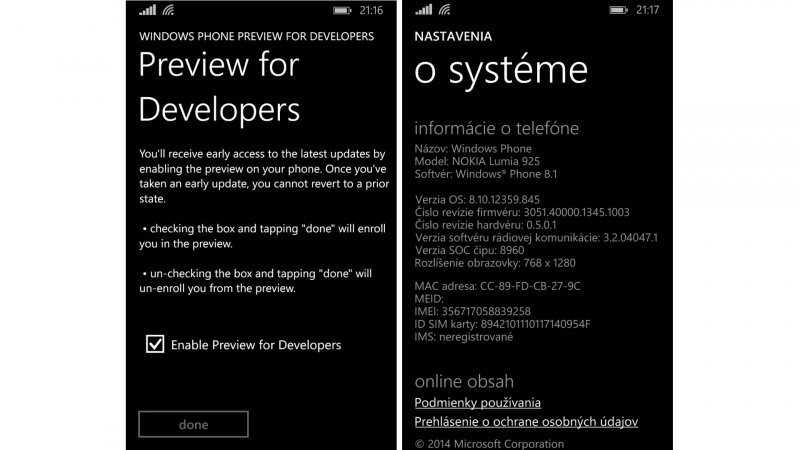
Task: Open the Podmienky používania link
Action: [477, 403]
